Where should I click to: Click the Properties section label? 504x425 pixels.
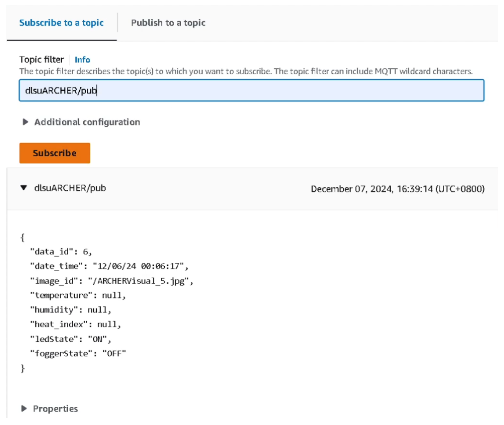click(56, 409)
